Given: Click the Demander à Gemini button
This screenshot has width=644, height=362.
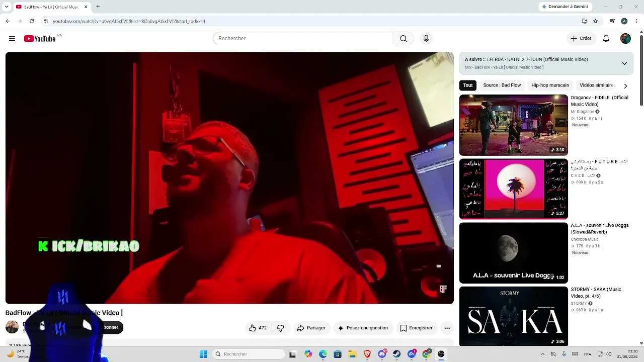Looking at the screenshot, I should pos(565,7).
